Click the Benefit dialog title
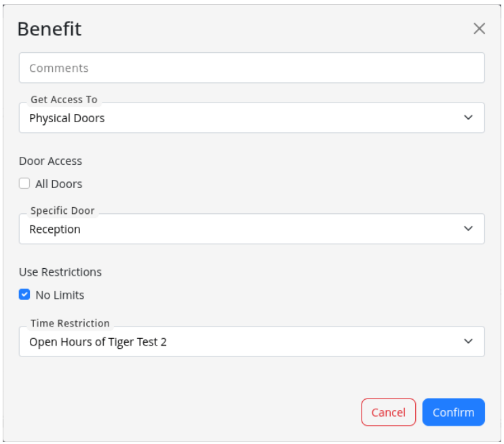Image resolution: width=504 pixels, height=444 pixels. pyautogui.click(x=49, y=29)
